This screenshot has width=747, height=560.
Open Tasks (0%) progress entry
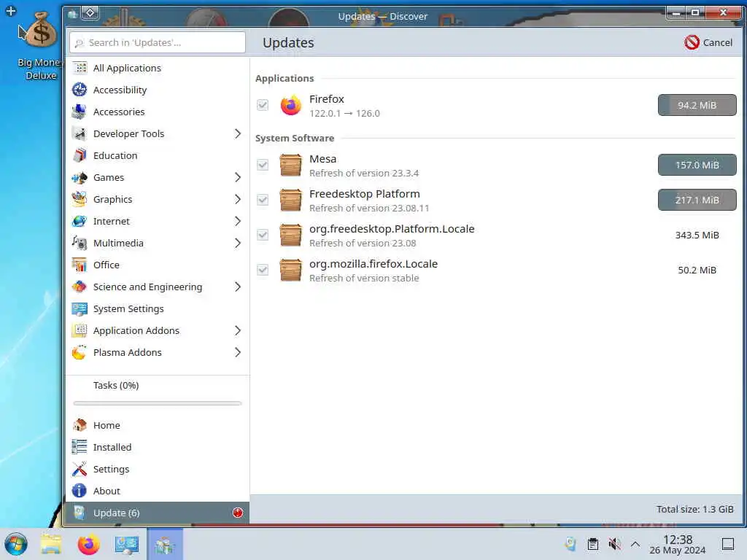pos(158,385)
